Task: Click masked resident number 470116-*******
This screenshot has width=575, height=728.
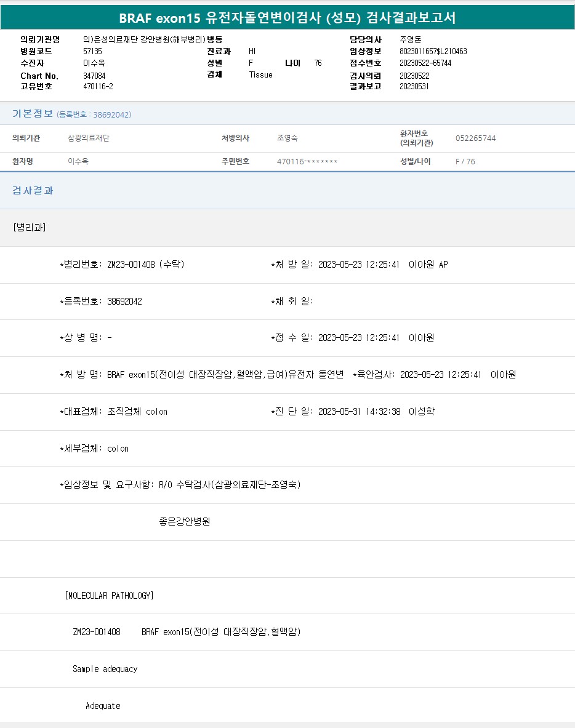Action: (x=307, y=162)
